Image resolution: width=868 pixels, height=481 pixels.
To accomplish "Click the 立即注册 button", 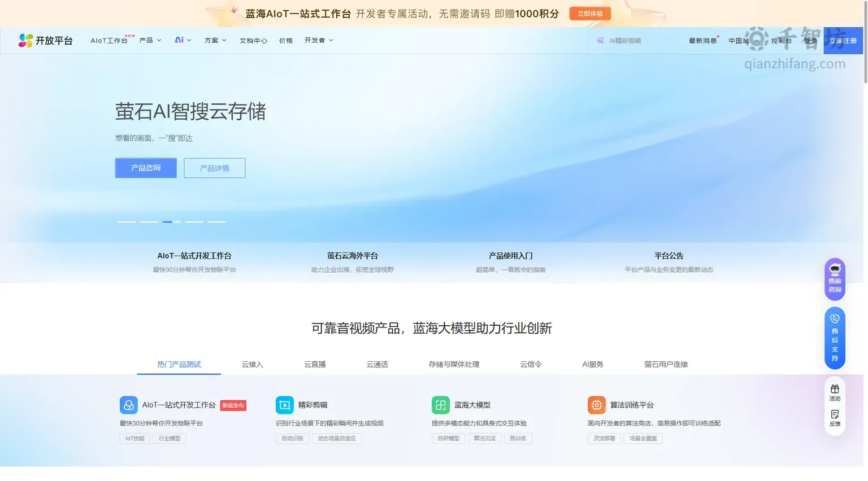I will click(843, 41).
